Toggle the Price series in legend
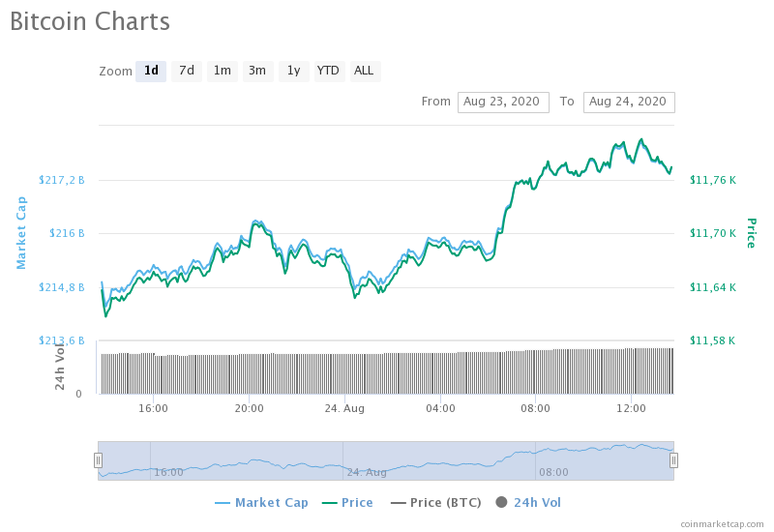Screen dimensions: 774x532 click(x=347, y=503)
